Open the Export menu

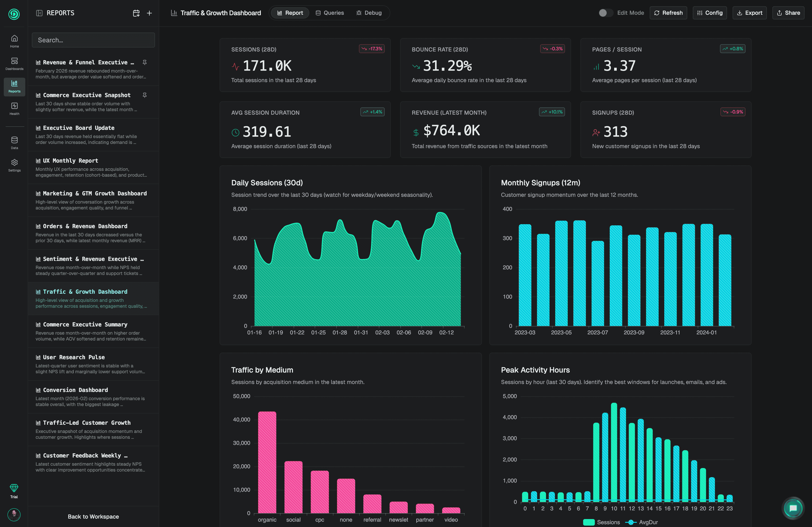[749, 13]
